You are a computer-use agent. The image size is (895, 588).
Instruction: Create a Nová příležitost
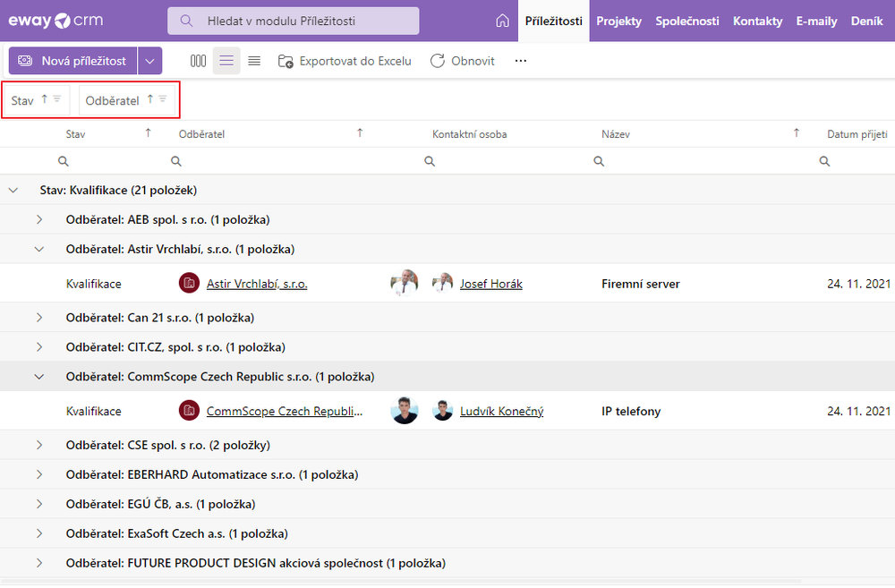click(x=72, y=61)
